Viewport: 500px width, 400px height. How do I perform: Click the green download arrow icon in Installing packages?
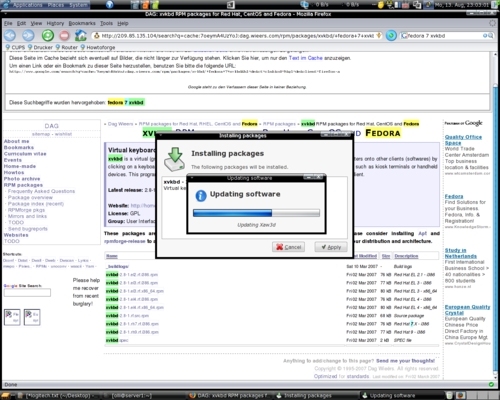(174, 159)
